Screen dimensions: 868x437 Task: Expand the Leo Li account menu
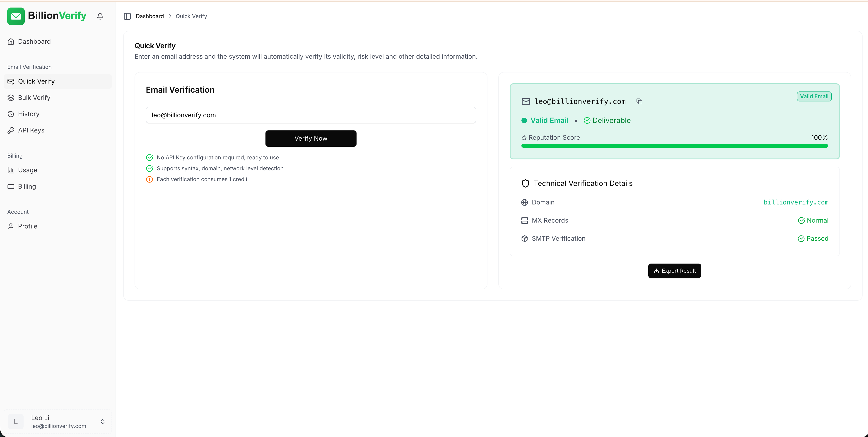pyautogui.click(x=102, y=422)
